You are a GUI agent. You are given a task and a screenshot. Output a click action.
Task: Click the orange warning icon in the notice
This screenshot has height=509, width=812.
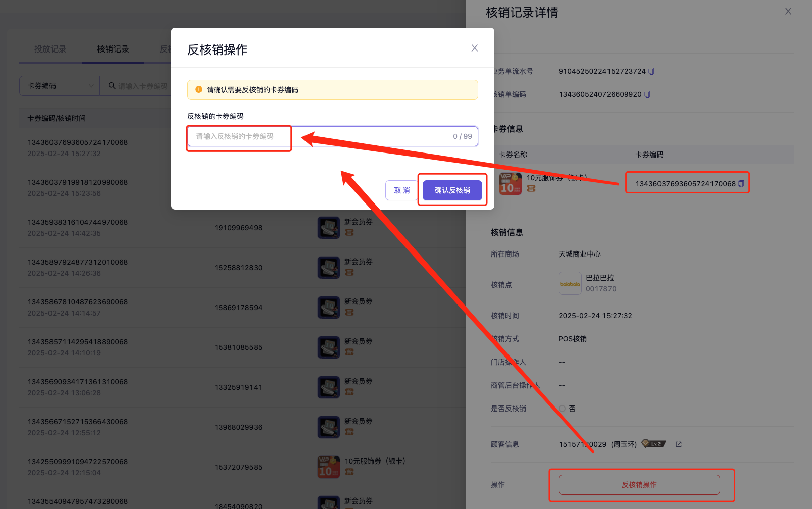click(x=199, y=89)
